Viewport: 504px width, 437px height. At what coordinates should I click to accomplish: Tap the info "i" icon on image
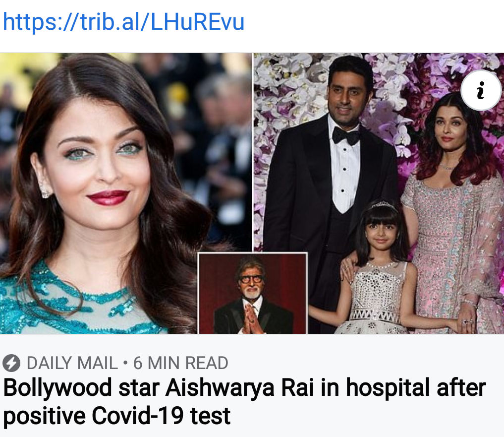coord(481,90)
